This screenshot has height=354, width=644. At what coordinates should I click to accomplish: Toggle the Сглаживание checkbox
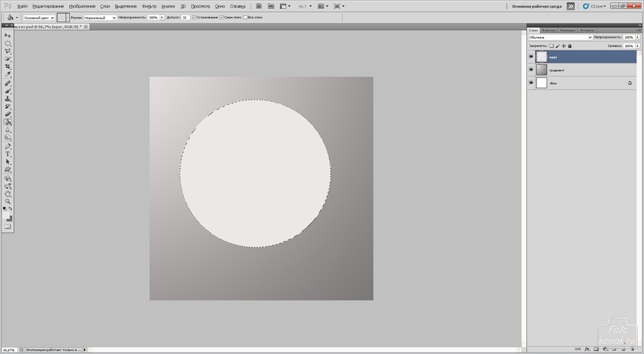(194, 18)
